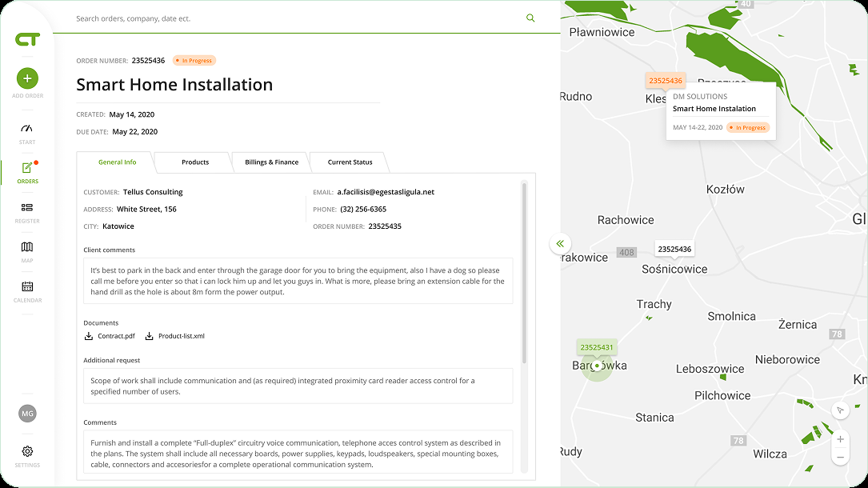
Task: Click the DM SOLUTIONS label in the map popup
Action: (x=700, y=96)
